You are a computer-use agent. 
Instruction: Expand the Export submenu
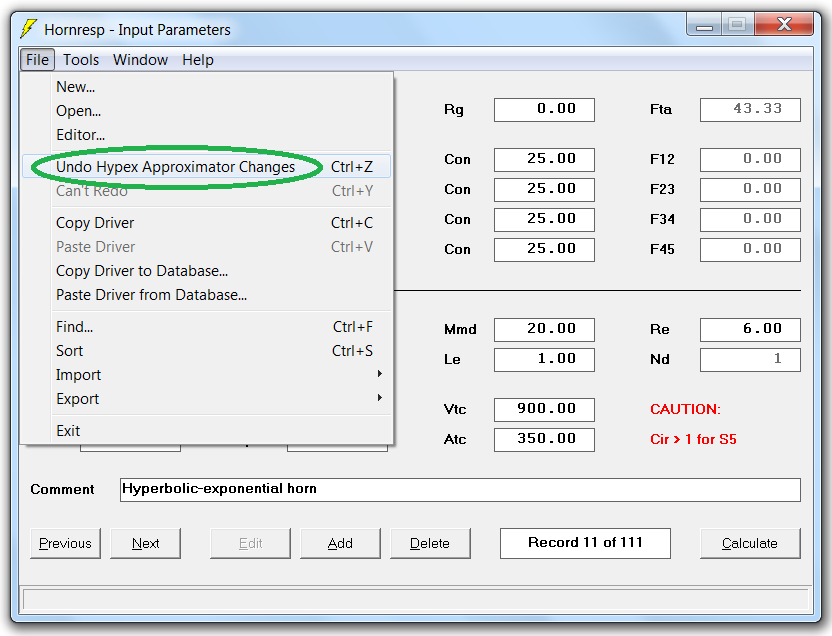207,398
